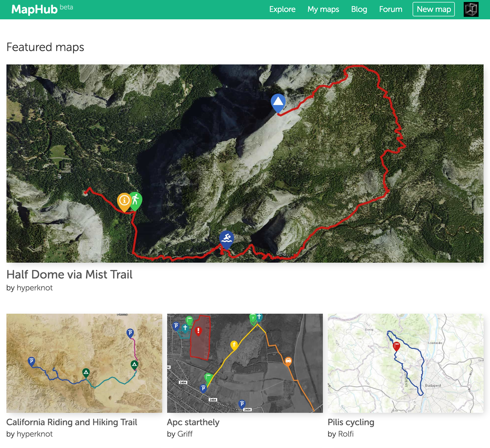Open California Riding and Hiking Trail thumbnail

84,363
